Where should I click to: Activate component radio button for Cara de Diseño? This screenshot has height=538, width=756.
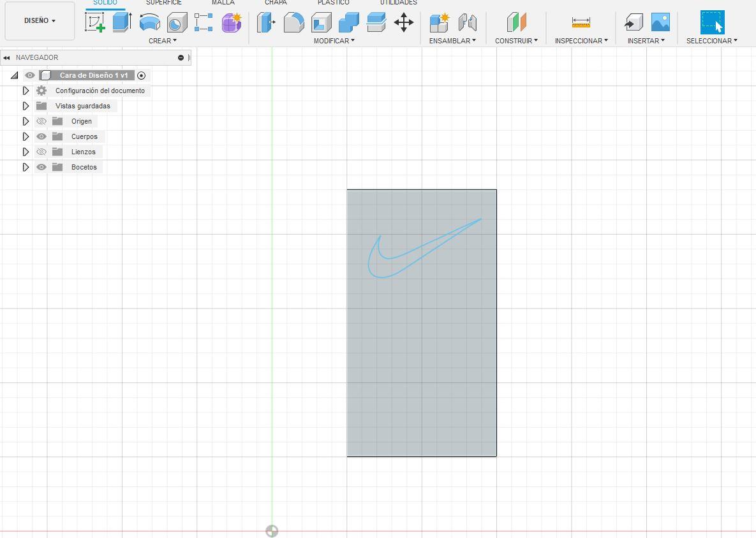coord(141,76)
